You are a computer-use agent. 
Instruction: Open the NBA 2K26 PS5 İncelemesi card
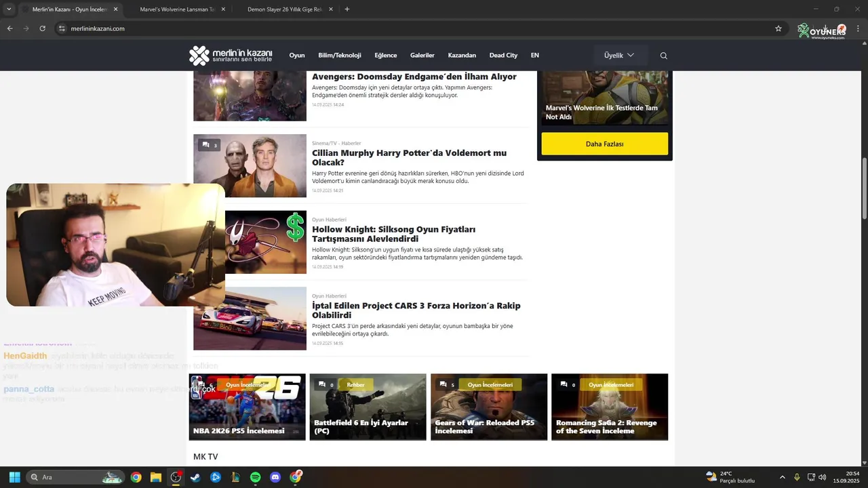pyautogui.click(x=247, y=407)
